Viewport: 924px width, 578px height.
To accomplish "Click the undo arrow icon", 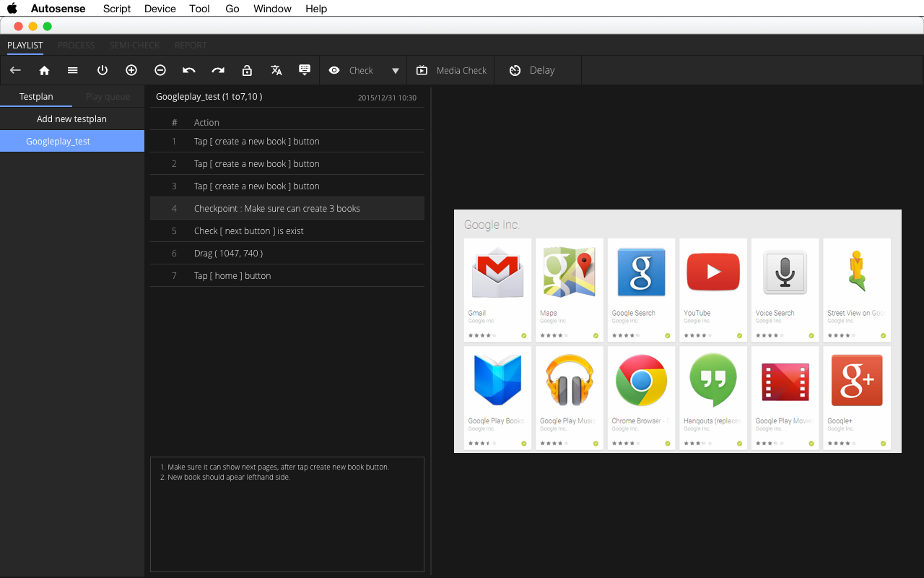I will pos(189,70).
